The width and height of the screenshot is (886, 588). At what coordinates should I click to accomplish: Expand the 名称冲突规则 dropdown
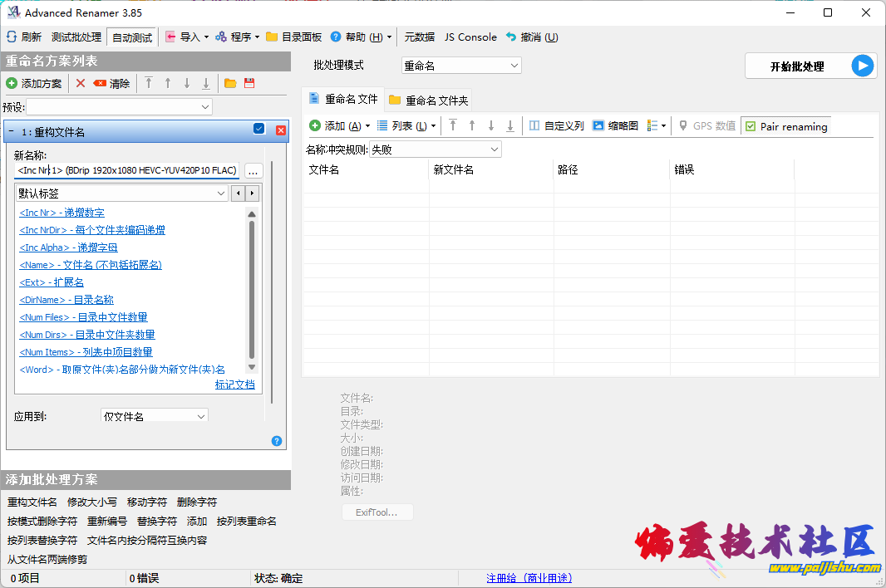tap(435, 149)
